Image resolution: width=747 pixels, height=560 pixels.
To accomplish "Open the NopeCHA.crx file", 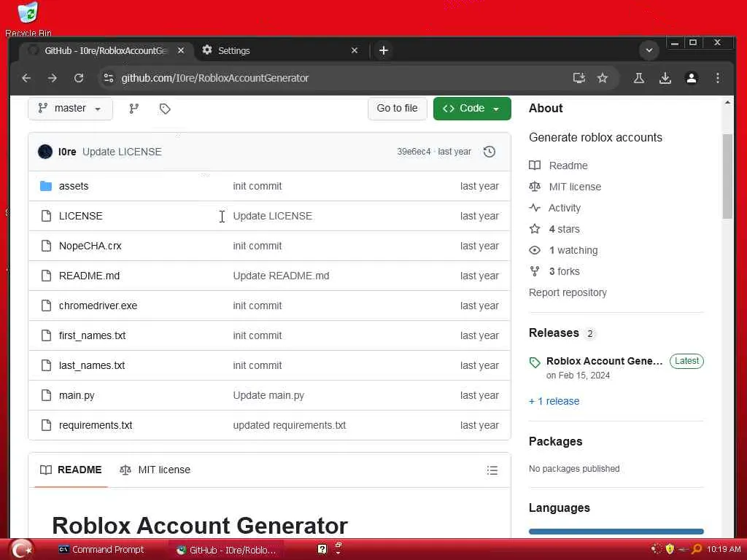I will pyautogui.click(x=90, y=246).
